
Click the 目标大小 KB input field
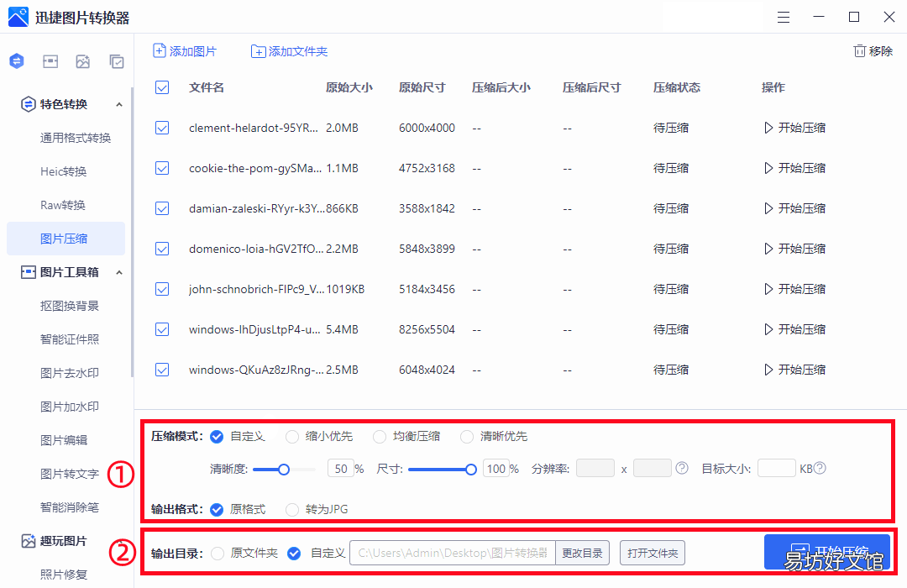pos(777,468)
